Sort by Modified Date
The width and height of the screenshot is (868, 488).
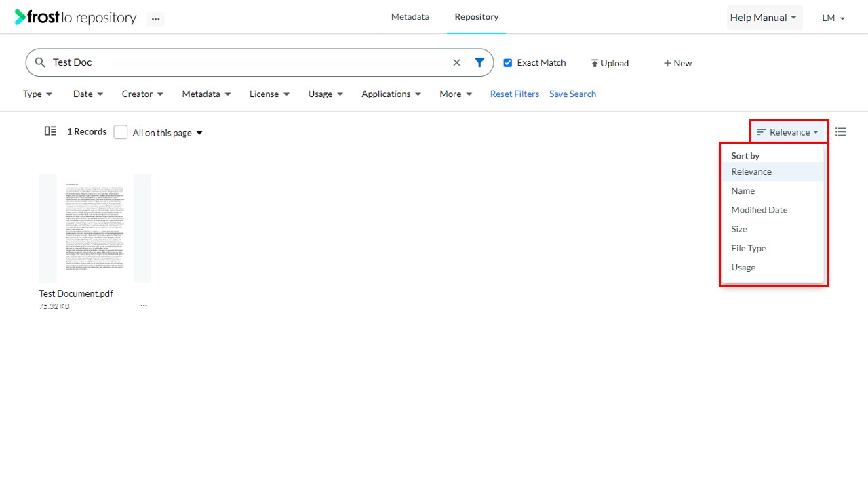[772, 210]
